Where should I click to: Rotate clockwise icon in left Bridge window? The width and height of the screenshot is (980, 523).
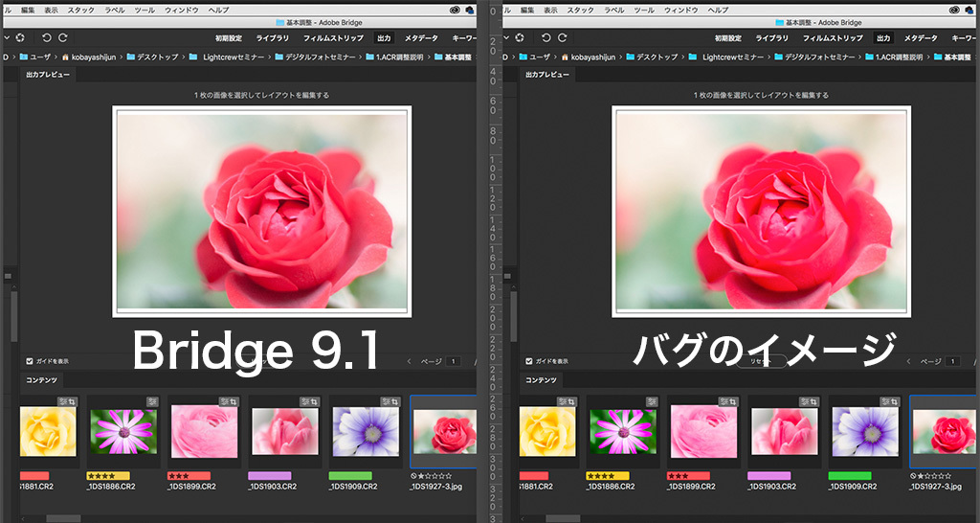62,38
